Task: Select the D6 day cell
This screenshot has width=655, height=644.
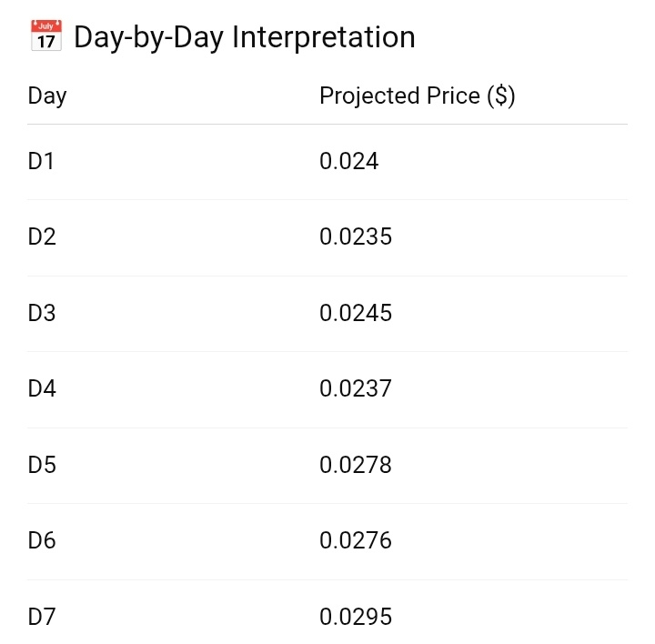Action: coord(42,541)
